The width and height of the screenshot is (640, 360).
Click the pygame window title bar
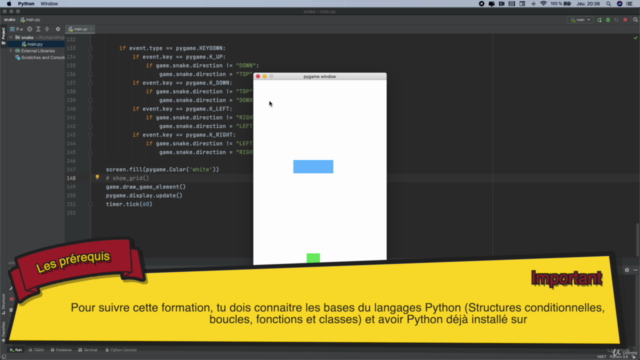click(x=320, y=76)
